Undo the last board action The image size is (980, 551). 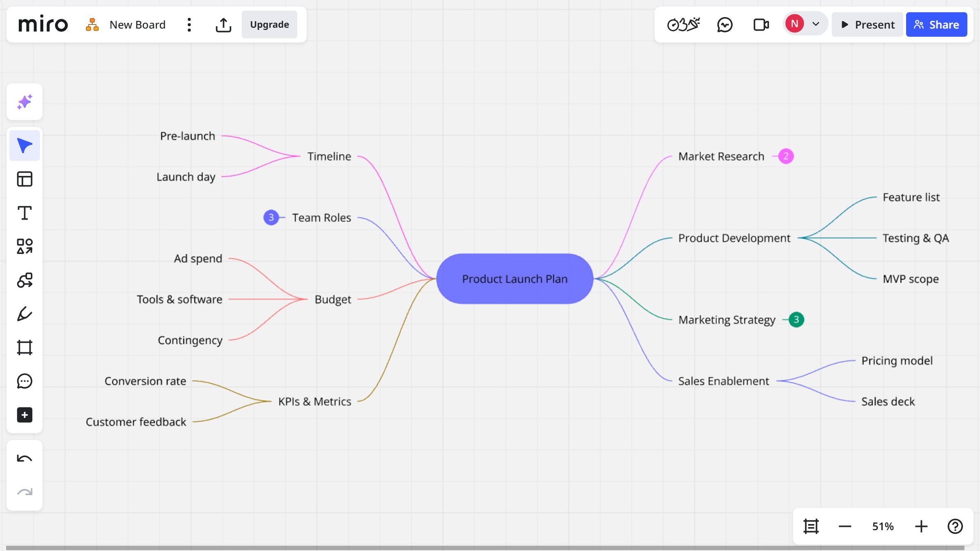click(x=24, y=458)
